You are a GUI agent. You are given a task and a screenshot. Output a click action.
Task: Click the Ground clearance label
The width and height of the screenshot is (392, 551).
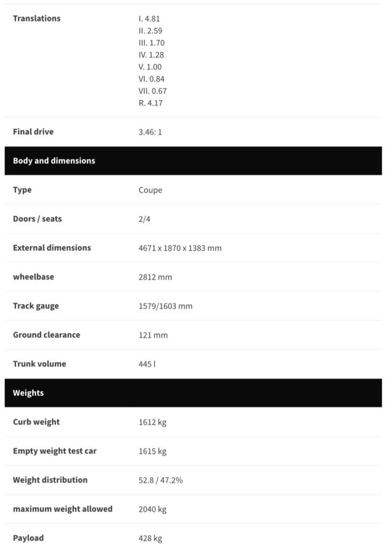pyautogui.click(x=46, y=335)
